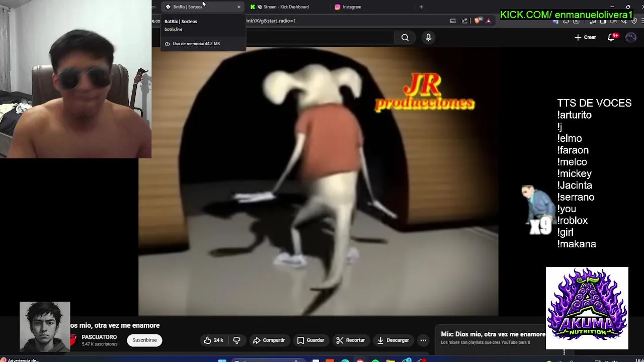Viewport: 644px width, 362px height.
Task: Open the YouTube account avatar menu
Action: pyautogui.click(x=630, y=37)
